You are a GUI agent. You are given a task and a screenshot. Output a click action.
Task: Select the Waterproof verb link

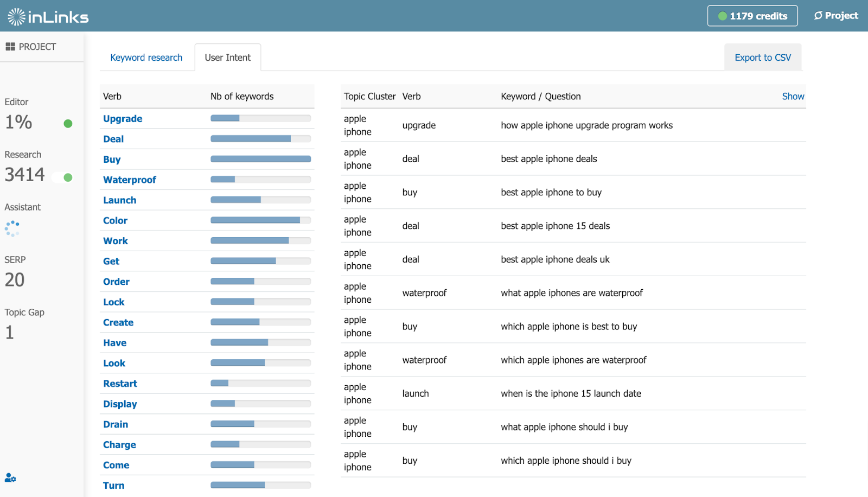(130, 180)
